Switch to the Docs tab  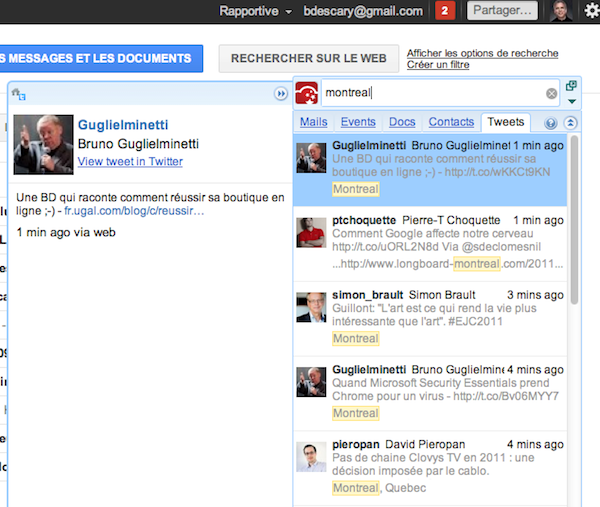402,122
